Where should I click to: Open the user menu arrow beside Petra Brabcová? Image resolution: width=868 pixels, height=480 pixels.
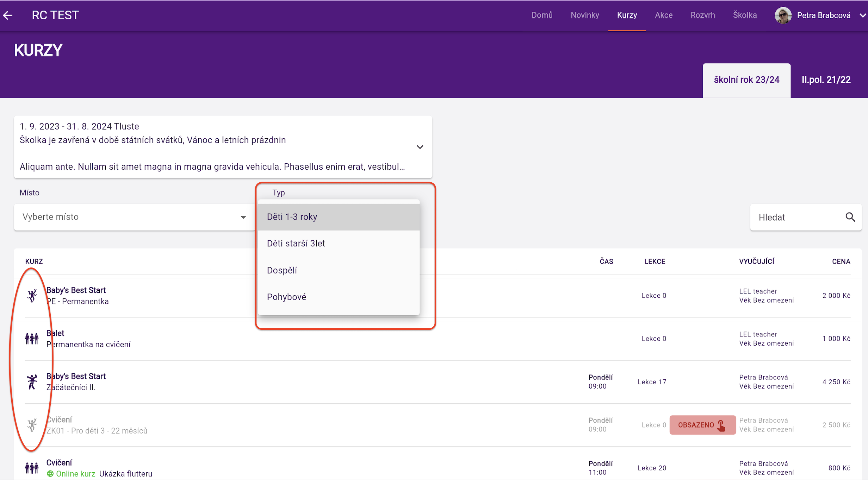coord(862,15)
